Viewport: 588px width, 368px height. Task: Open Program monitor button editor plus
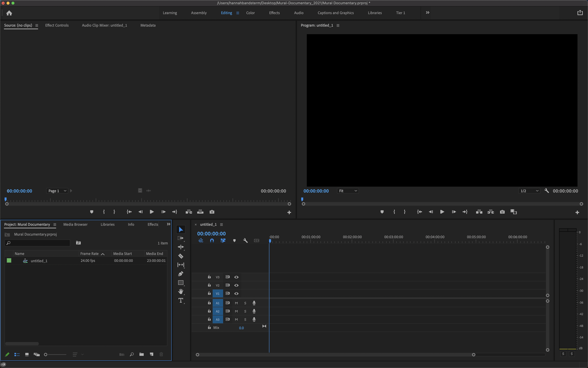point(577,212)
